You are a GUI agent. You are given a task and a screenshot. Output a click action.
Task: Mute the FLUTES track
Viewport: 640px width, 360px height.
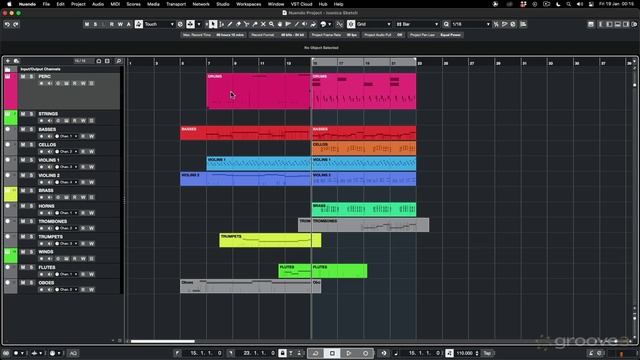pos(23,267)
